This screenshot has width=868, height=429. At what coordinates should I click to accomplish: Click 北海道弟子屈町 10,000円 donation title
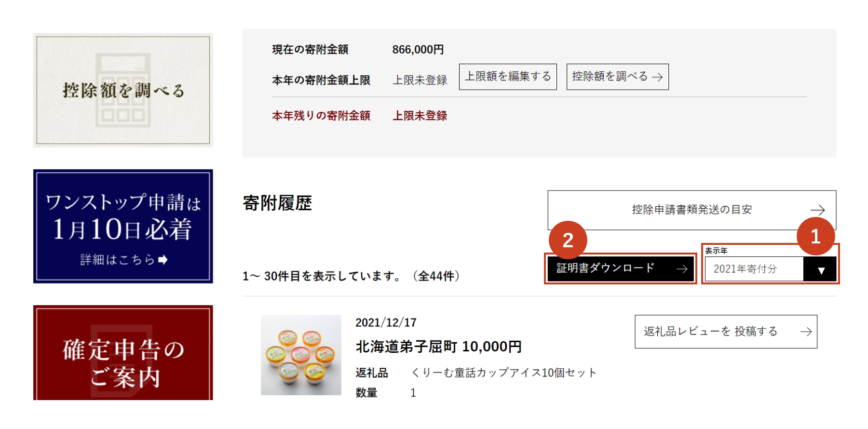click(x=438, y=347)
